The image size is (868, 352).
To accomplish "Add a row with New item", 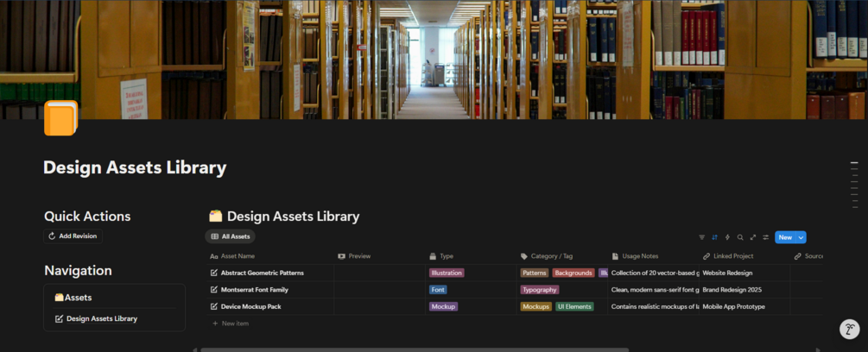I will (x=231, y=324).
